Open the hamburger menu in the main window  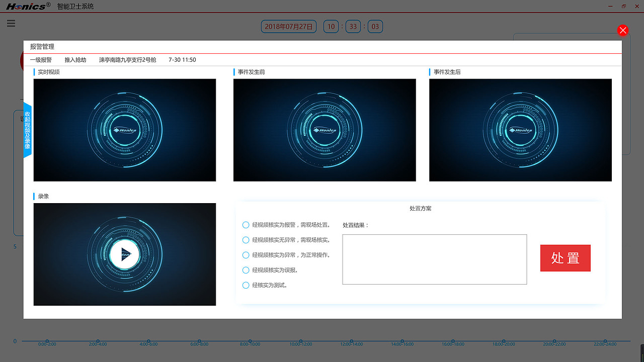11,23
